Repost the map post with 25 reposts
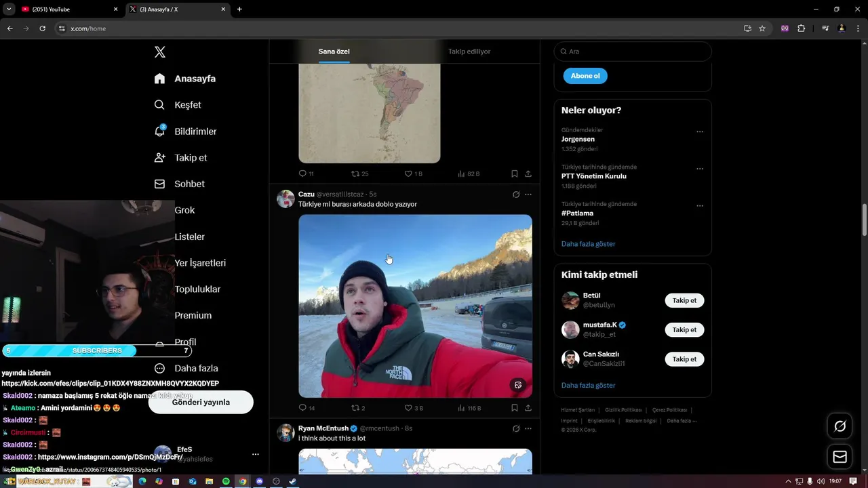 [359, 174]
